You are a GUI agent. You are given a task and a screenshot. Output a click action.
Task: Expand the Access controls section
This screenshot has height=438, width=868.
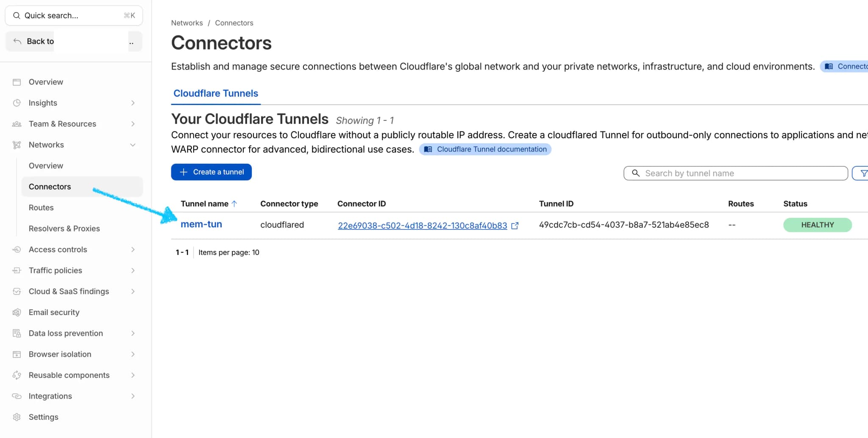pyautogui.click(x=133, y=250)
